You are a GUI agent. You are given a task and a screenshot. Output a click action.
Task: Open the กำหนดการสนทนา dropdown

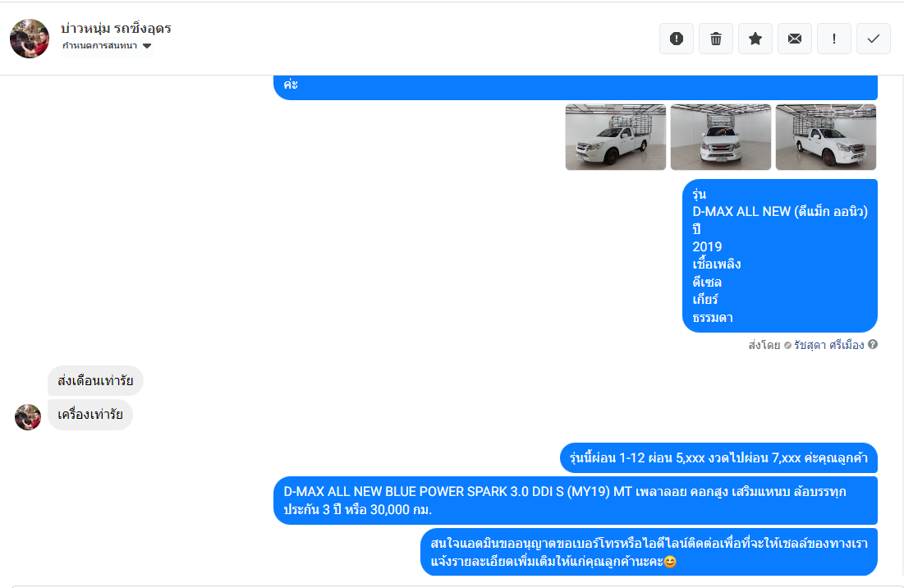[107, 46]
